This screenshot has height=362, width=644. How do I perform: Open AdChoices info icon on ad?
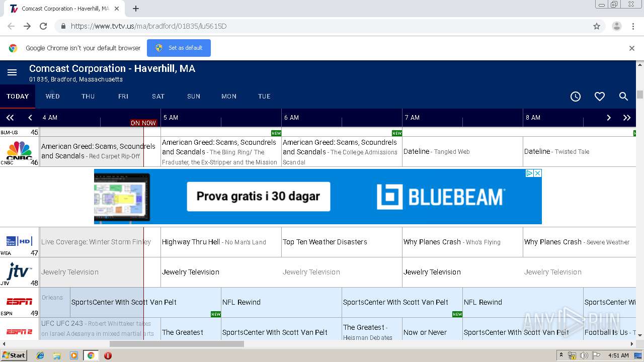[x=530, y=173]
